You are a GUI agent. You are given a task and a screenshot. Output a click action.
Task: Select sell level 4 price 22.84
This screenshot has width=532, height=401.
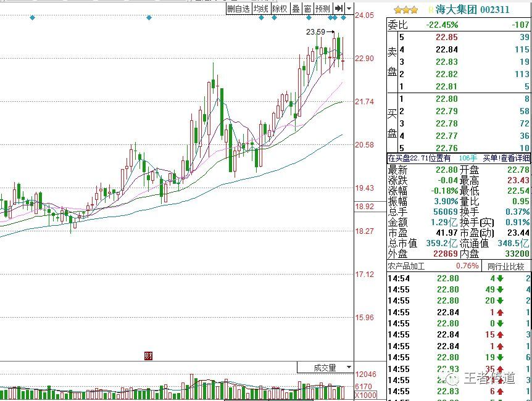pos(446,49)
